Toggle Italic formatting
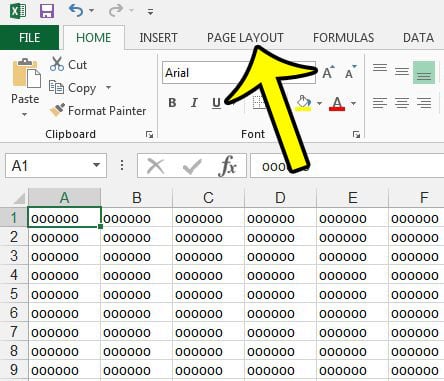Screen dimensions: 444x381 (194, 103)
